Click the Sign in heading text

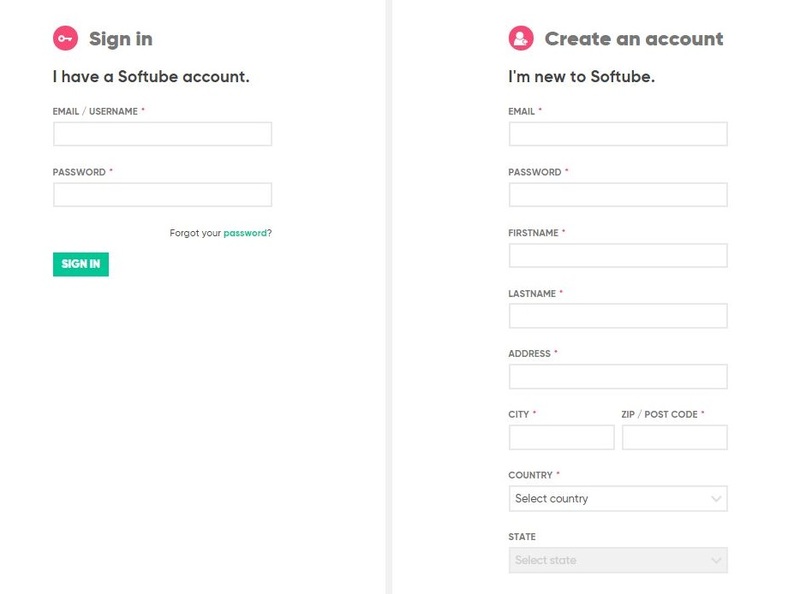click(121, 39)
